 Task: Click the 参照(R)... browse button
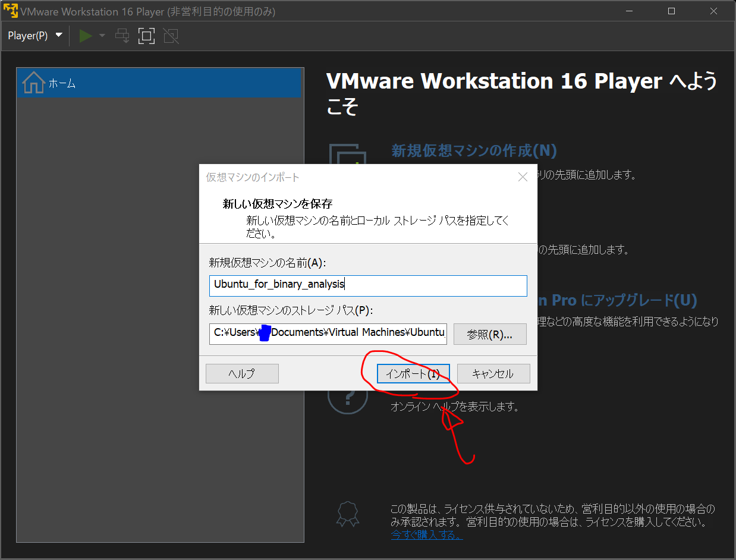coord(490,334)
